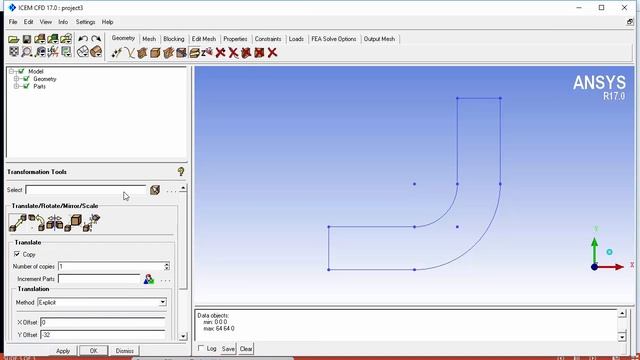The width and height of the screenshot is (640, 360).
Task: Open the Open Mesh dropdown icon
Action: click(53, 39)
